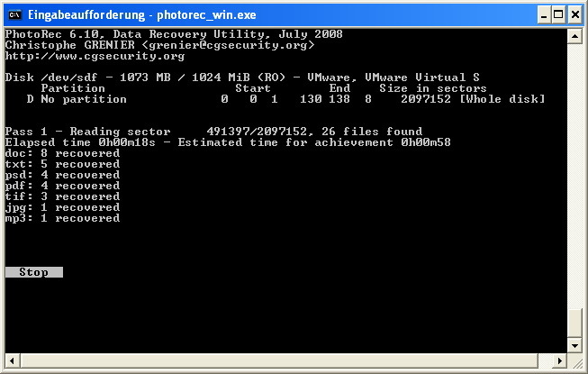Click the 'mp3: 1 recovered' line
This screenshot has width=588, height=374.
coord(63,218)
